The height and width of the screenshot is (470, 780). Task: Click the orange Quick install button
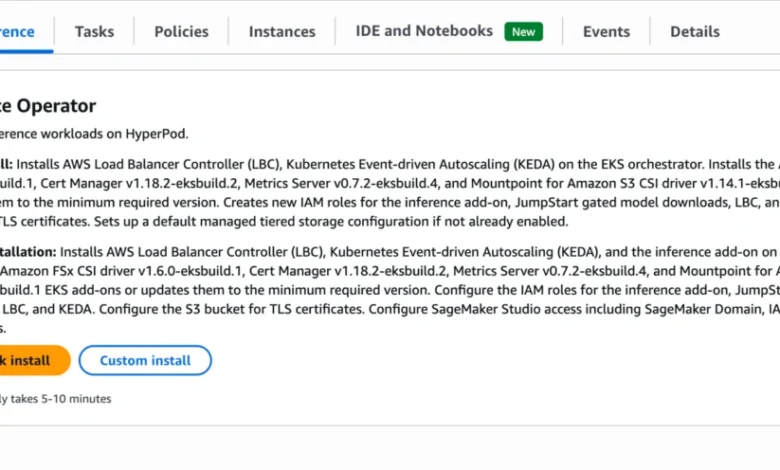pos(32,360)
